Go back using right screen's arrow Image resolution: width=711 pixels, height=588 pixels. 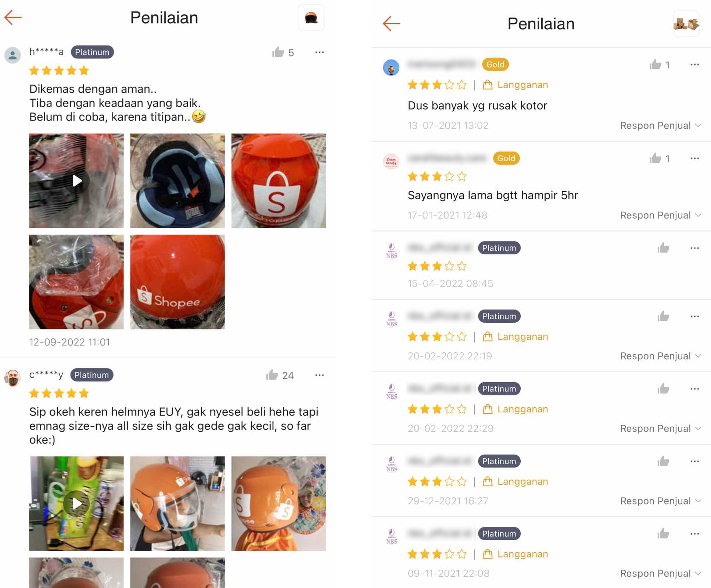click(391, 24)
